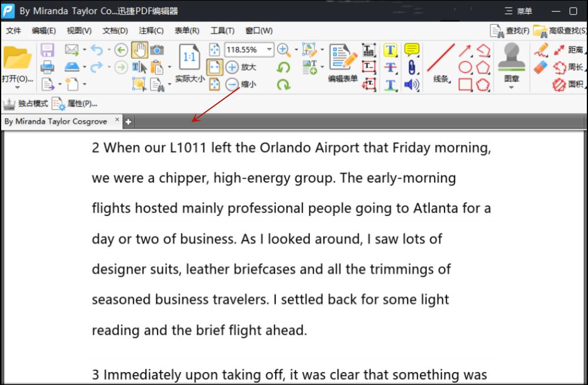This screenshot has height=385, width=588.
Task: Click the Add Image and Text icon
Action: pyautogui.click(x=310, y=67)
